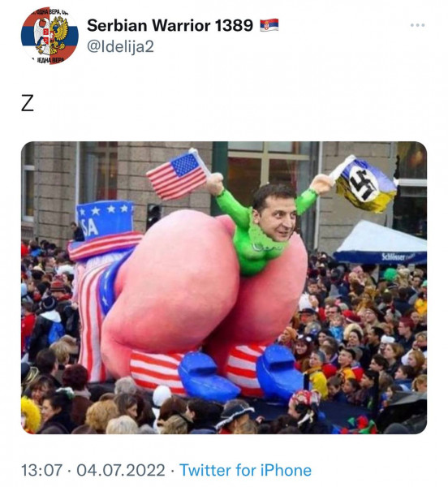448x487 pixels.
Task: Click the 13:07 tweet timestamp
Action: tap(41, 470)
